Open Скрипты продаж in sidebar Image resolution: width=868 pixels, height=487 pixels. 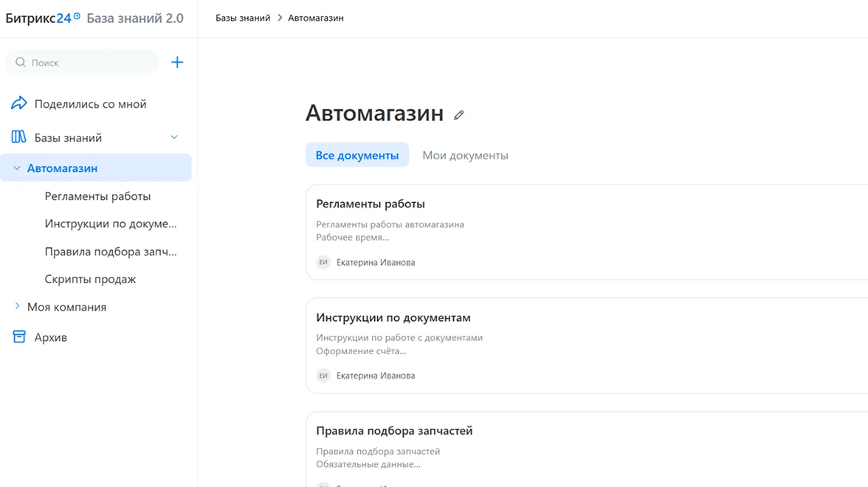(x=90, y=279)
